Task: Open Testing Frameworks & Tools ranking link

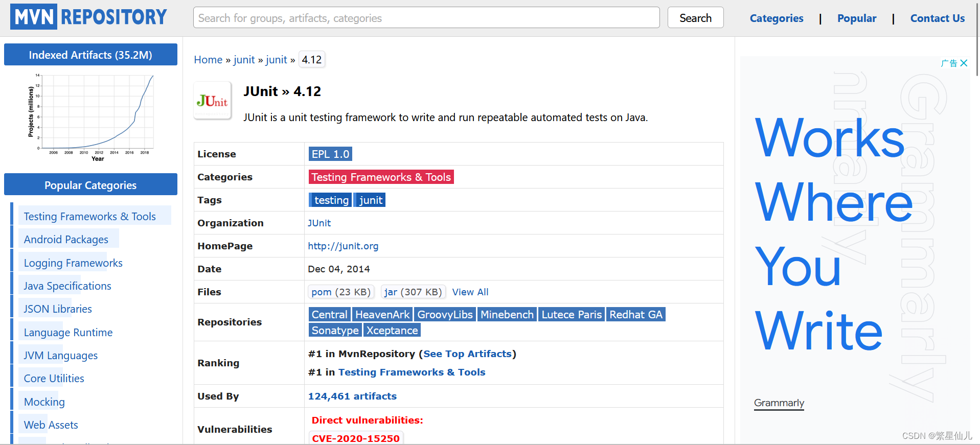Action: 412,372
